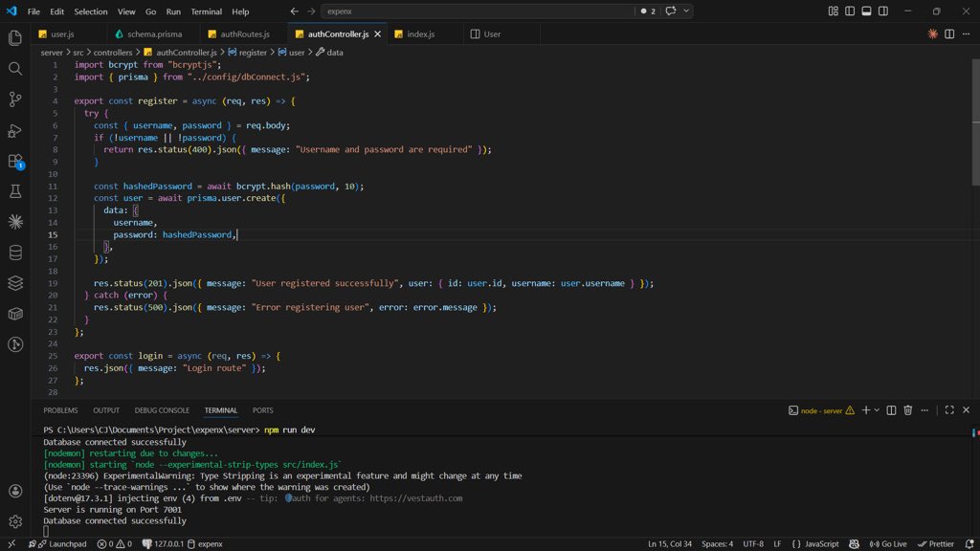Switch to the DEBUG CONSOLE tab
The height and width of the screenshot is (551, 980).
coord(162,410)
